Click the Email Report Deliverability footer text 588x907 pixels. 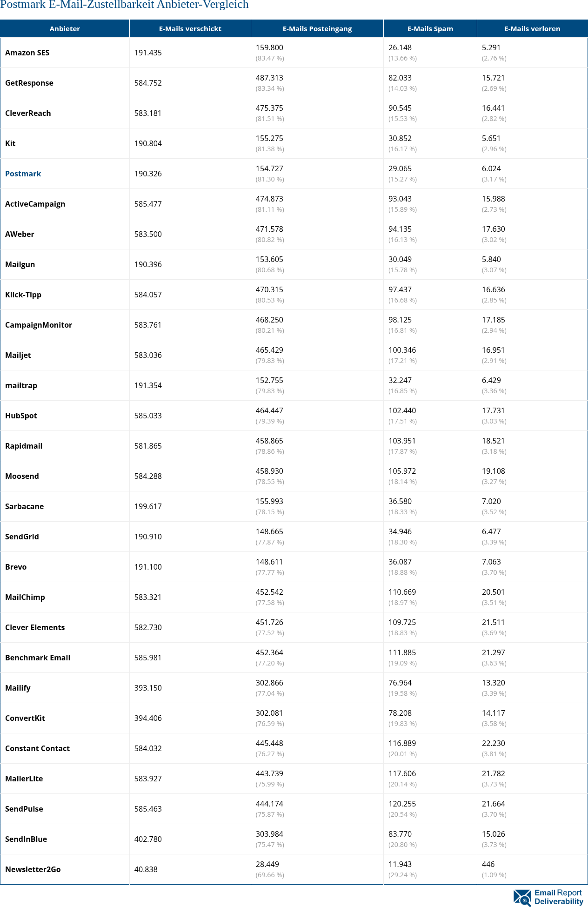[x=558, y=897]
